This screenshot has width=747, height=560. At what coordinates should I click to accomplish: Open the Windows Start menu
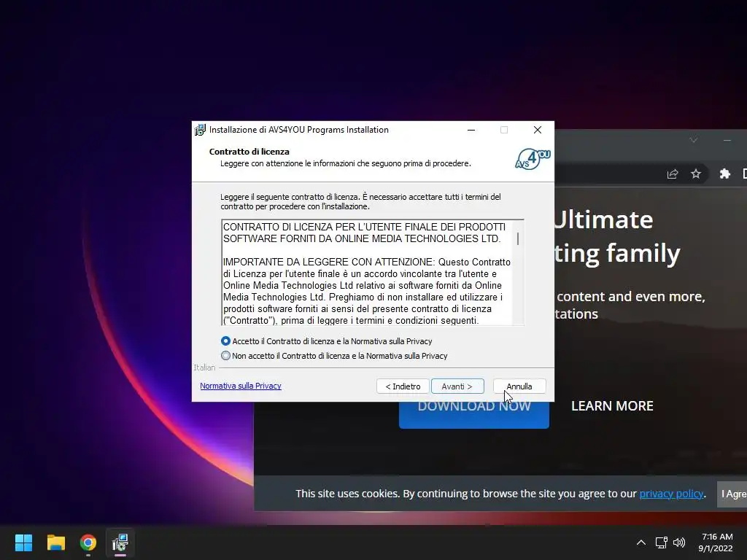23,542
